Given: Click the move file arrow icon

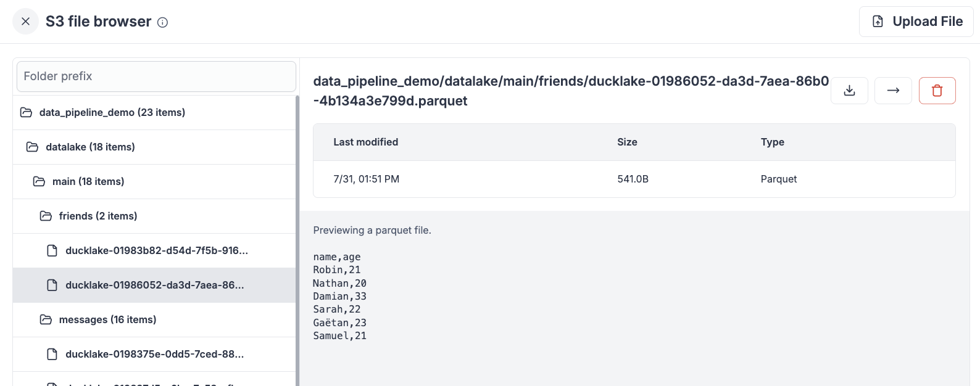Looking at the screenshot, I should coord(893,91).
